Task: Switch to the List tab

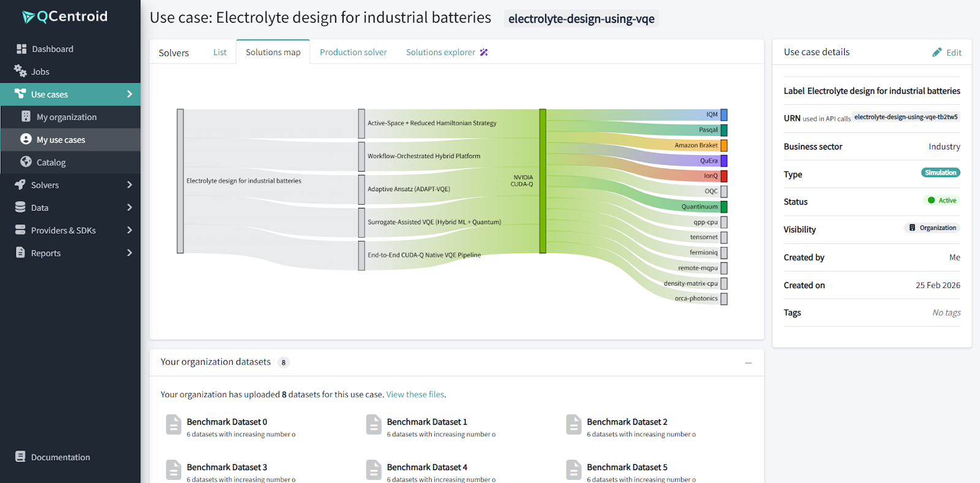Action: point(219,52)
